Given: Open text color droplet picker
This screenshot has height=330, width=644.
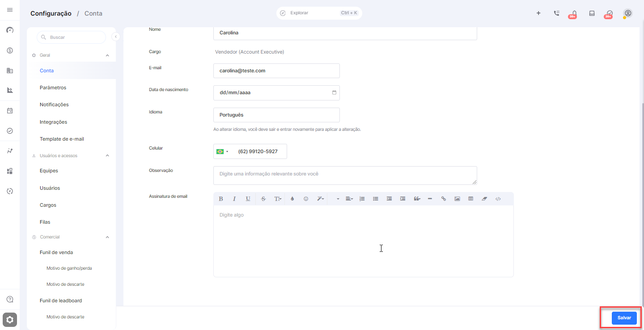Looking at the screenshot, I should (x=292, y=199).
